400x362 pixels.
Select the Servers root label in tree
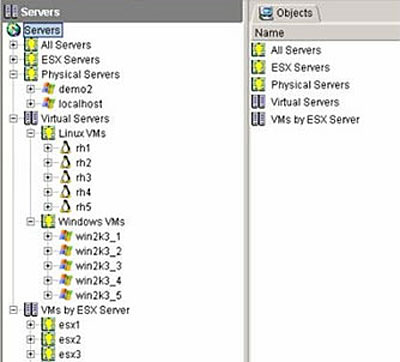click(x=42, y=30)
